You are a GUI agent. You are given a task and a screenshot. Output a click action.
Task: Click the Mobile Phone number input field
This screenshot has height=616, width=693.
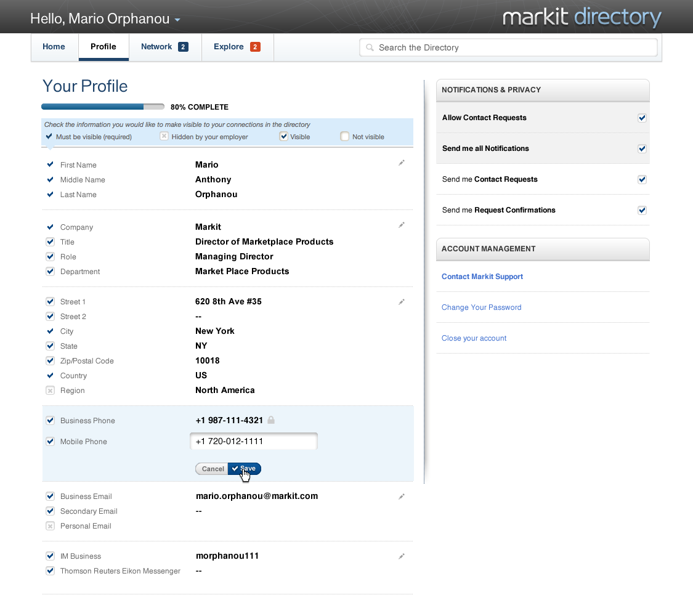[x=254, y=441]
